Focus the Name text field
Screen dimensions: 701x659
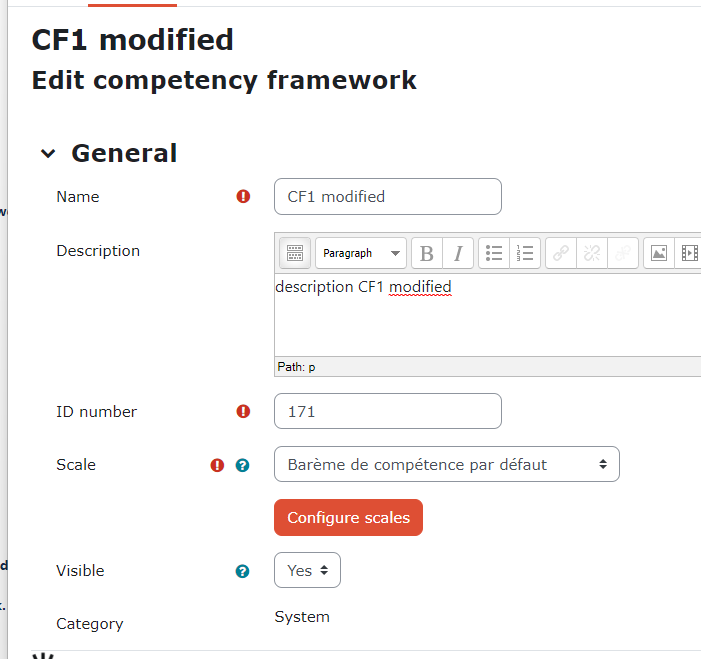388,197
